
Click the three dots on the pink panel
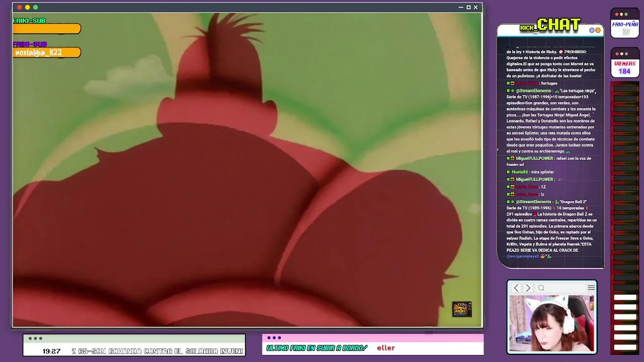coord(274,338)
